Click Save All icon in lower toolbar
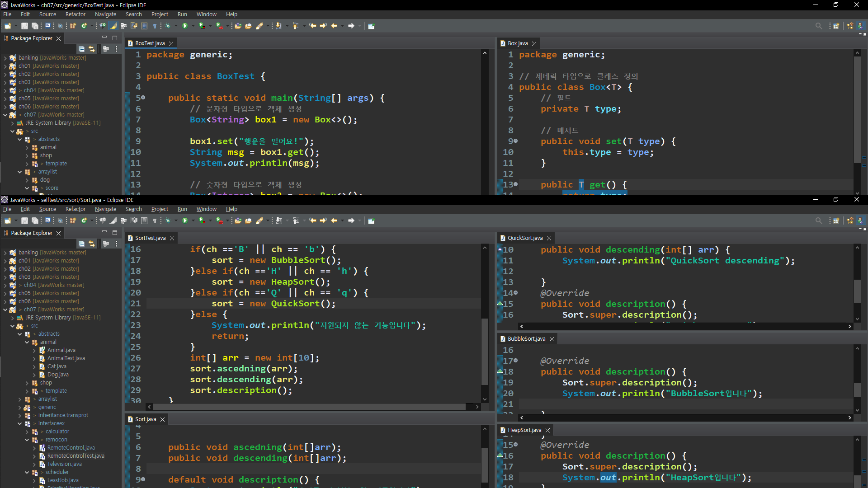Viewport: 868px width, 488px height. pyautogui.click(x=34, y=221)
